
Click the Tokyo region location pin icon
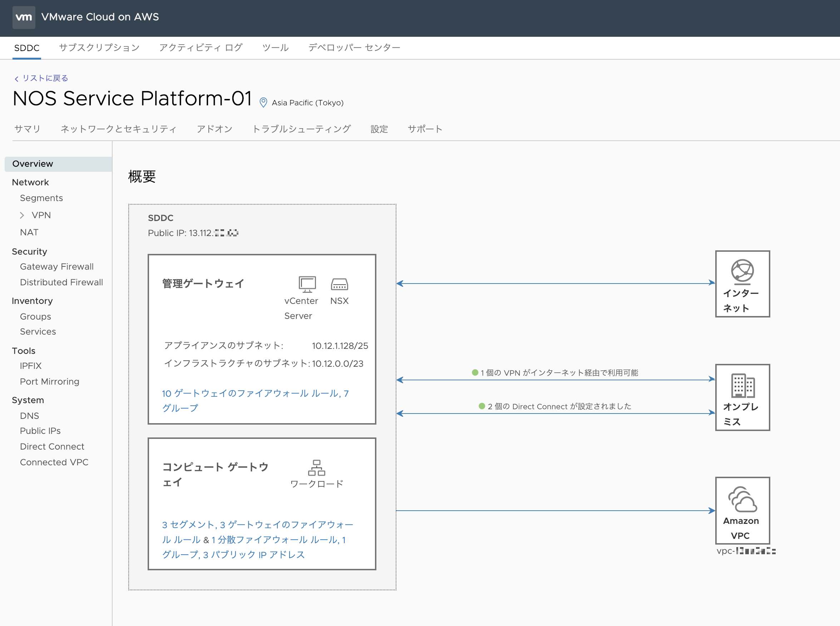point(263,103)
